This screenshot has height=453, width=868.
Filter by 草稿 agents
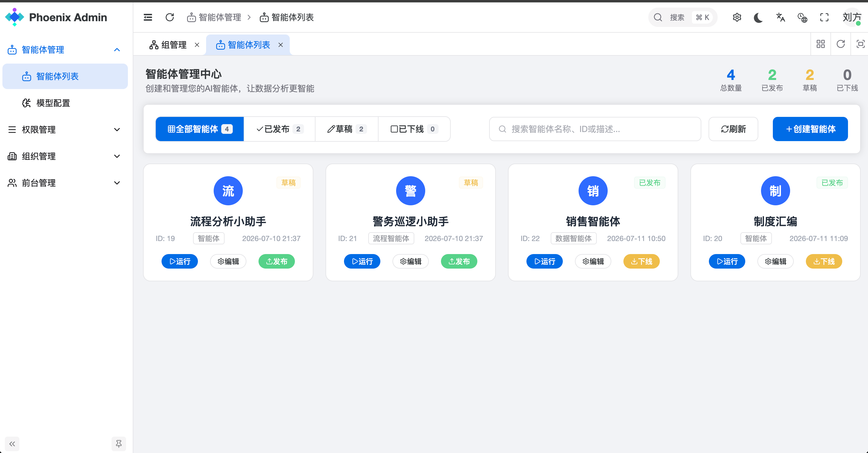(347, 129)
